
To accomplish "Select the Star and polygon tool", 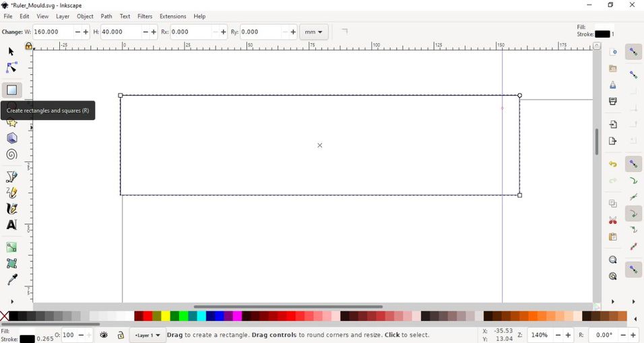I will point(11,123).
